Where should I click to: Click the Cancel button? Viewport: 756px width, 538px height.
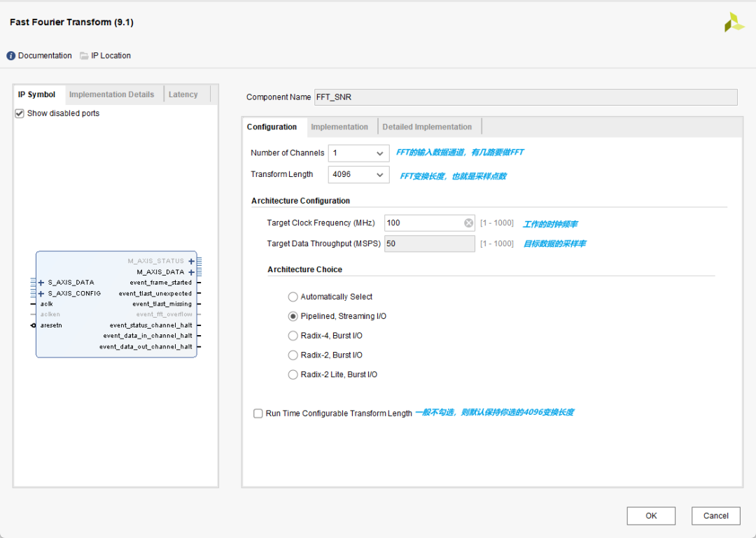(715, 516)
